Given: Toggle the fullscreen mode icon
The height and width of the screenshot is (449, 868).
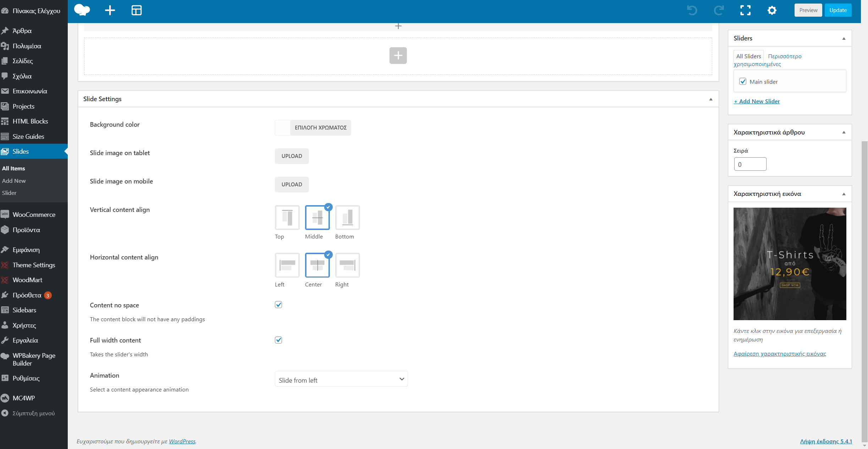Looking at the screenshot, I should point(745,10).
